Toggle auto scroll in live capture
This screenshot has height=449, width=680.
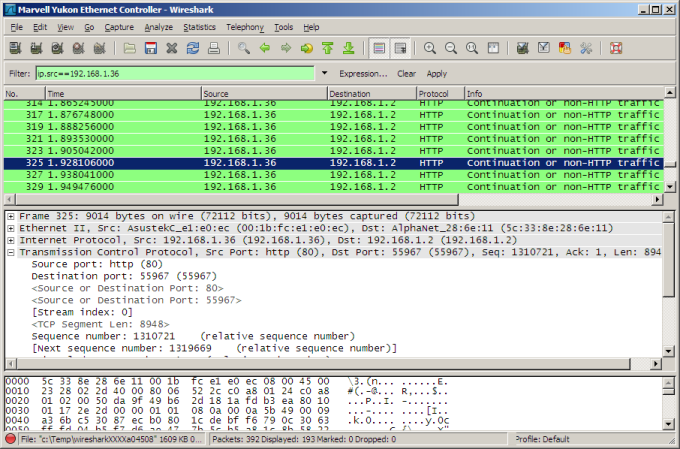pos(400,48)
